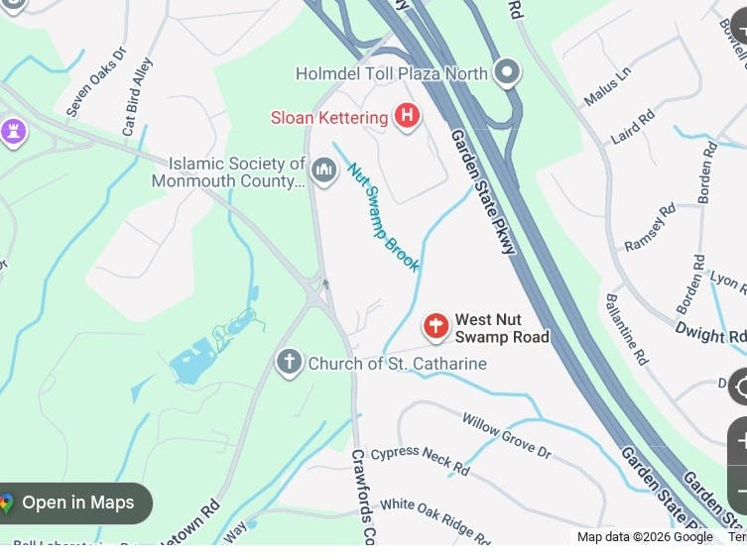The width and height of the screenshot is (747, 560).
Task: Click the Google Maps logo in Open in Maps
Action: [7, 503]
